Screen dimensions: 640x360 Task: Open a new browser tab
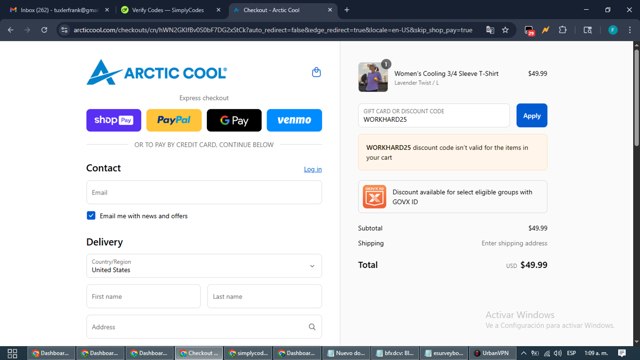[x=347, y=10]
